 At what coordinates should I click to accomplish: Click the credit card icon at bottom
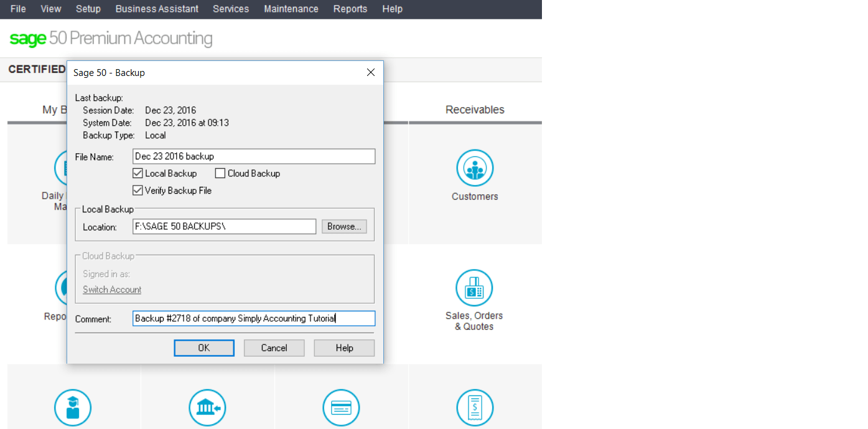341,408
